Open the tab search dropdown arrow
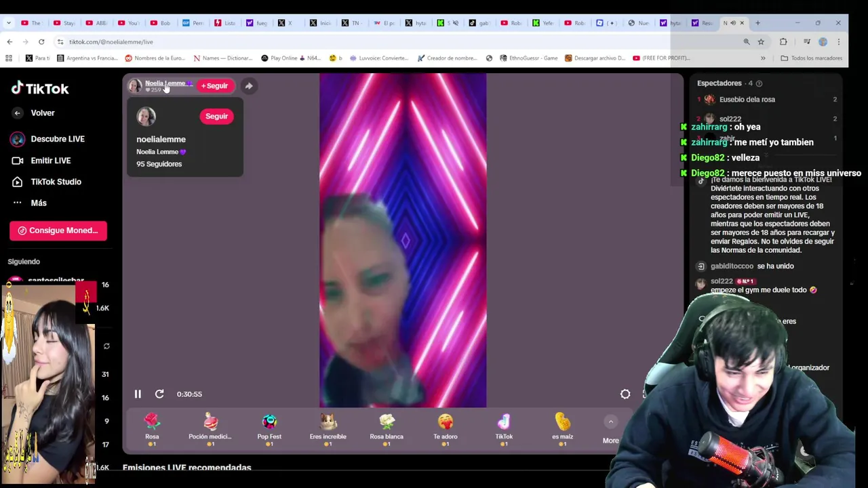The height and width of the screenshot is (488, 868). coord(8,22)
